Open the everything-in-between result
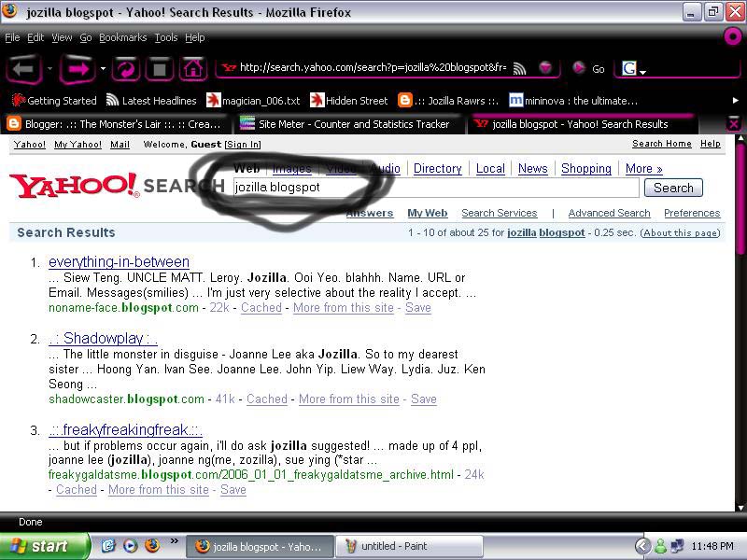 [120, 262]
